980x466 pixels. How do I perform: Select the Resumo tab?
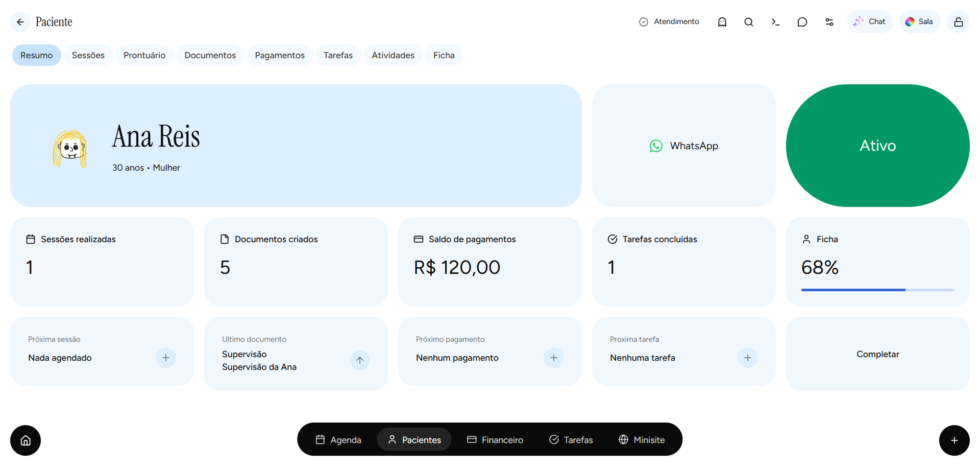coord(37,55)
